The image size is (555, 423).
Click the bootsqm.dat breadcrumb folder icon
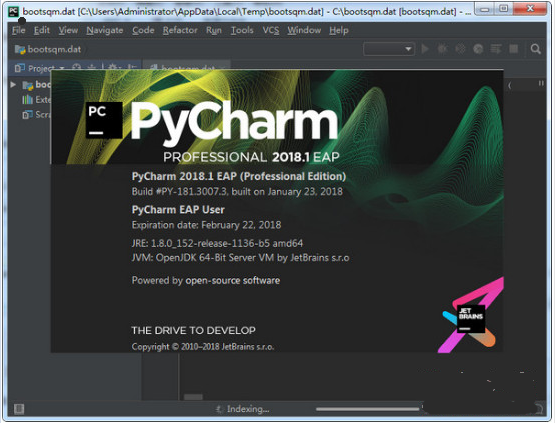(20, 49)
